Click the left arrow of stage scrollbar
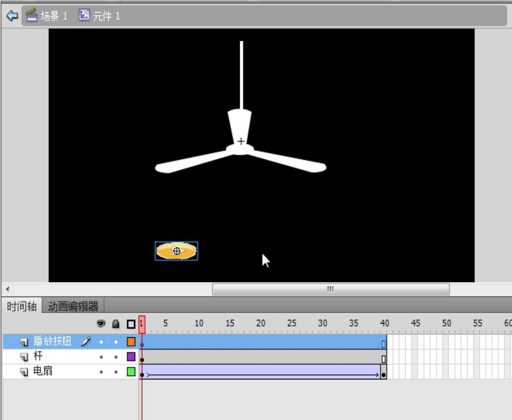This screenshot has height=420, width=512. (7, 289)
